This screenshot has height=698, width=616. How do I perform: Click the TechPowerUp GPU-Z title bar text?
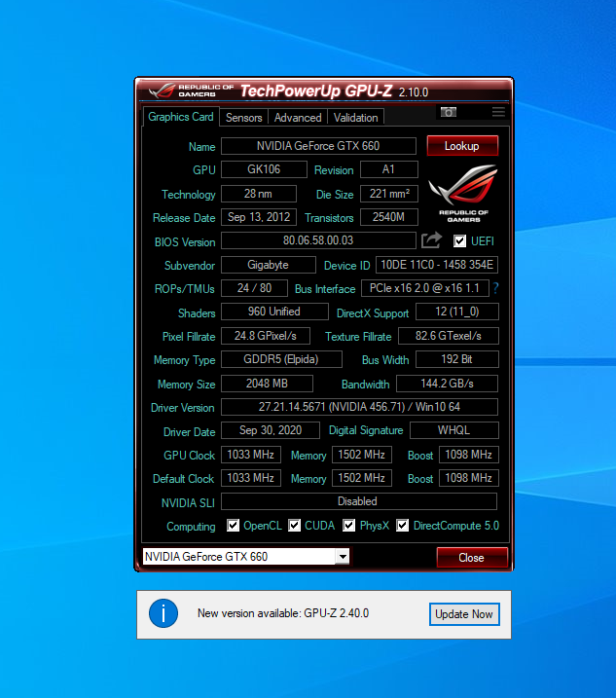316,91
